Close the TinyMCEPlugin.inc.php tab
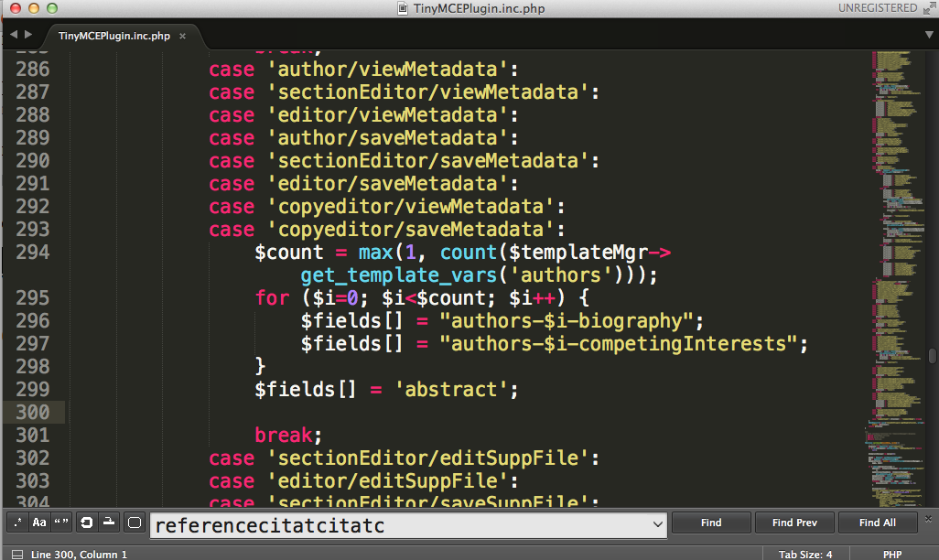The height and width of the screenshot is (560, 939). [x=182, y=37]
